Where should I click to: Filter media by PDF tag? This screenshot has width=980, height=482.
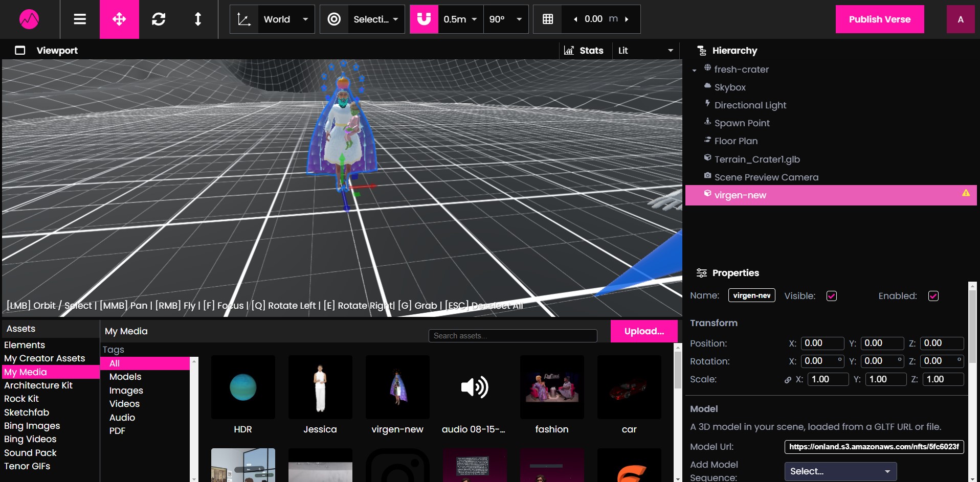[x=117, y=431]
